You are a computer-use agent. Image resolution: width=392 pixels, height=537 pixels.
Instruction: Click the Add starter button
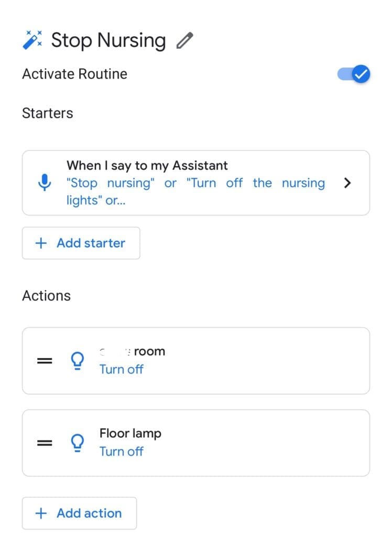click(81, 243)
